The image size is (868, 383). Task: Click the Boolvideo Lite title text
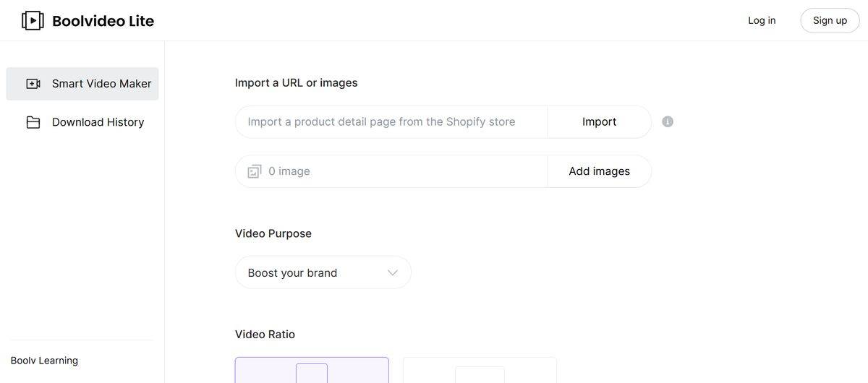103,21
